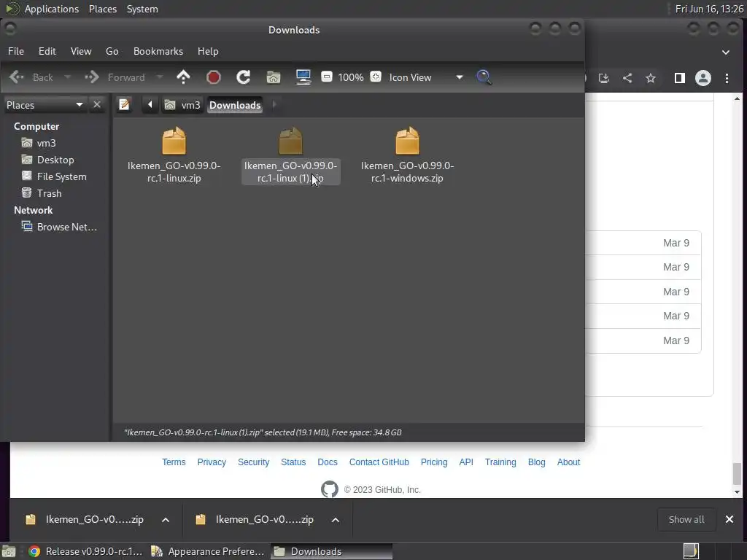This screenshot has height=560, width=747.
Task: Switch to Appearance Preferences taskbar item
Action: pyautogui.click(x=206, y=551)
